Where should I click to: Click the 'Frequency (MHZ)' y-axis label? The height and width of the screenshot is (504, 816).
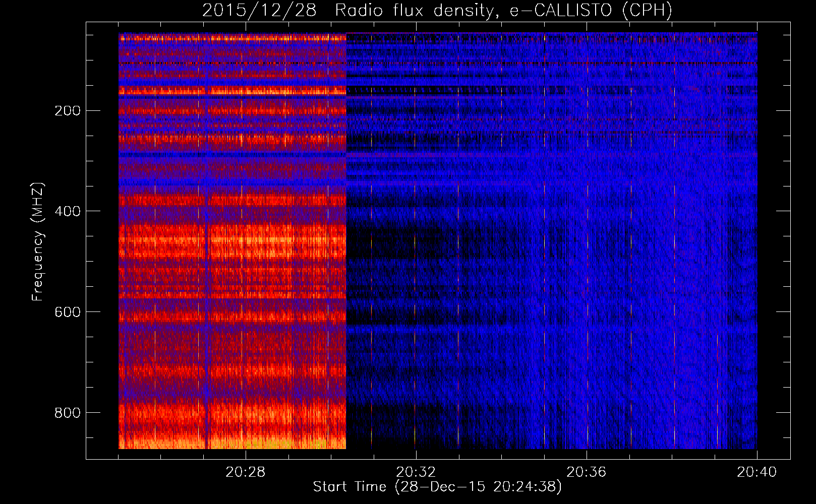(38, 241)
